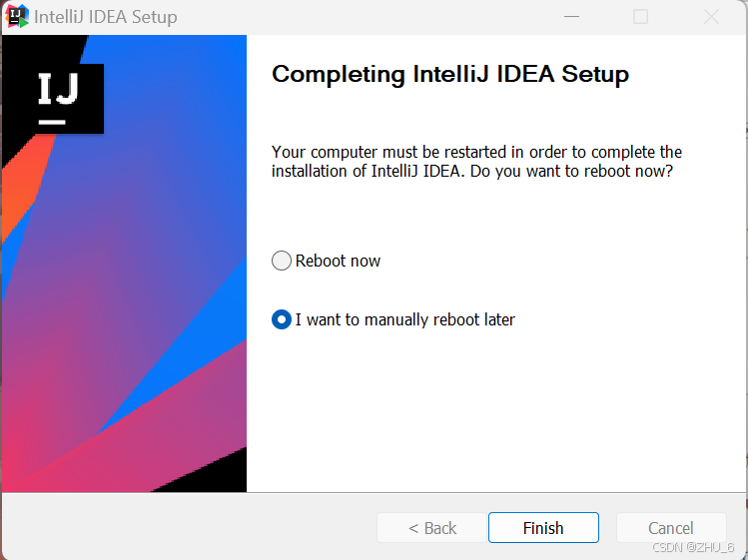Click the CSDN watermark text
The width and height of the screenshot is (748, 560).
[x=693, y=548]
